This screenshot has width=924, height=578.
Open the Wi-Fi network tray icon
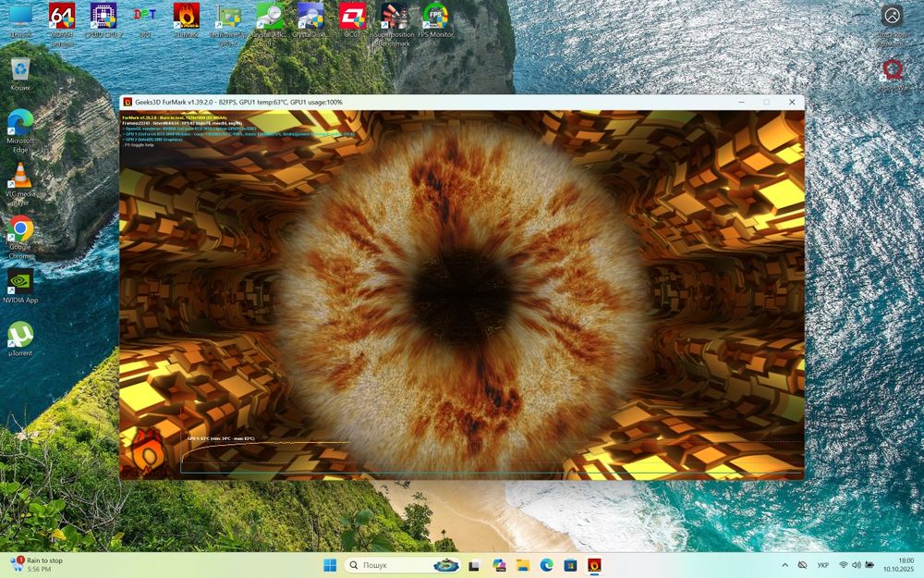click(844, 565)
